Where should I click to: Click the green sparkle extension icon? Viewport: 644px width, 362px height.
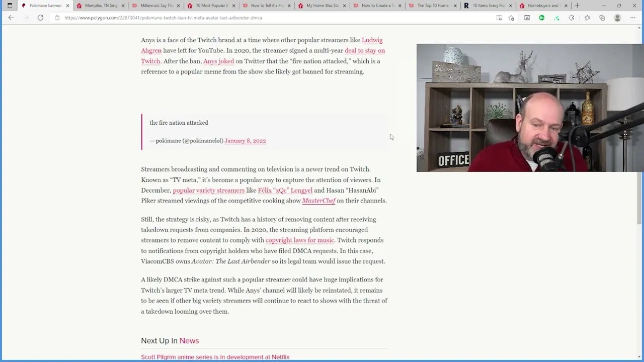click(x=556, y=18)
